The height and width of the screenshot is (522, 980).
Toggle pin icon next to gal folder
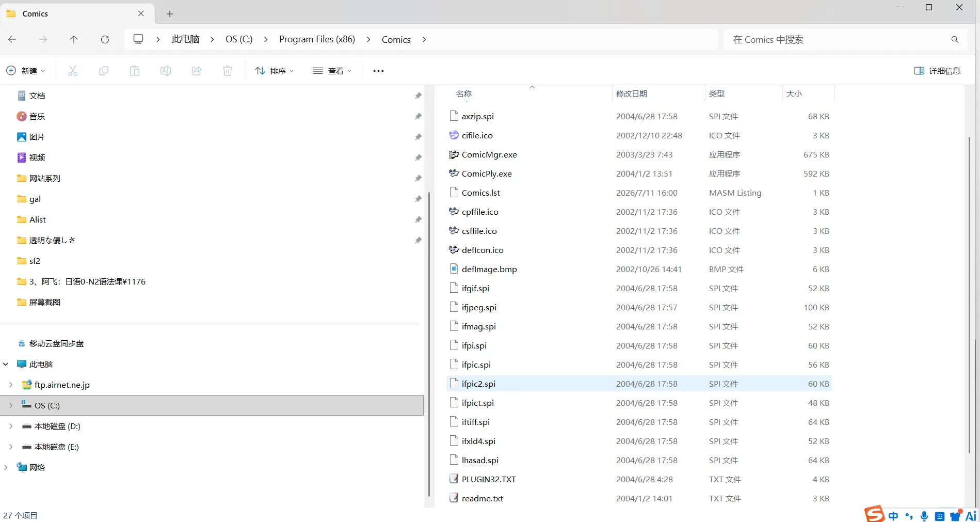[x=418, y=199]
